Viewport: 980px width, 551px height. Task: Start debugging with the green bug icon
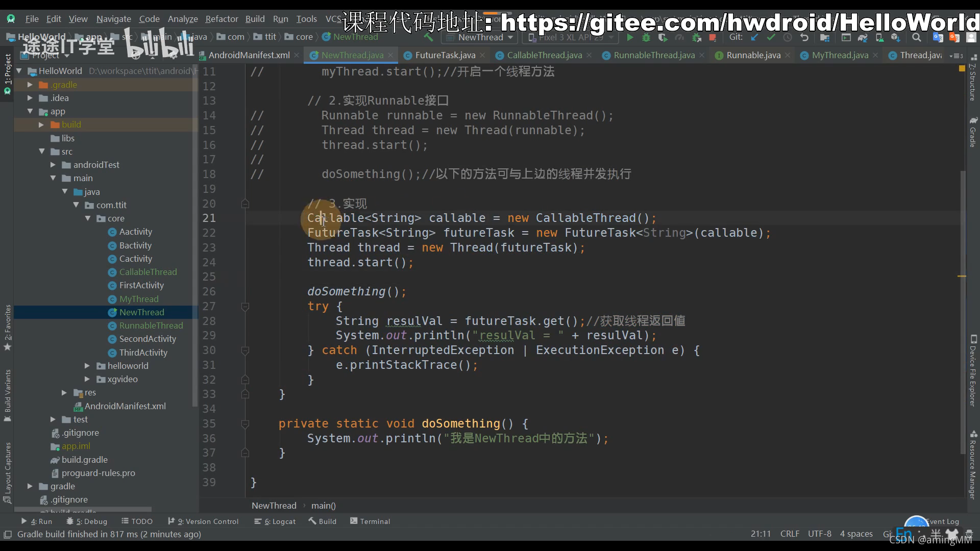[x=646, y=37]
